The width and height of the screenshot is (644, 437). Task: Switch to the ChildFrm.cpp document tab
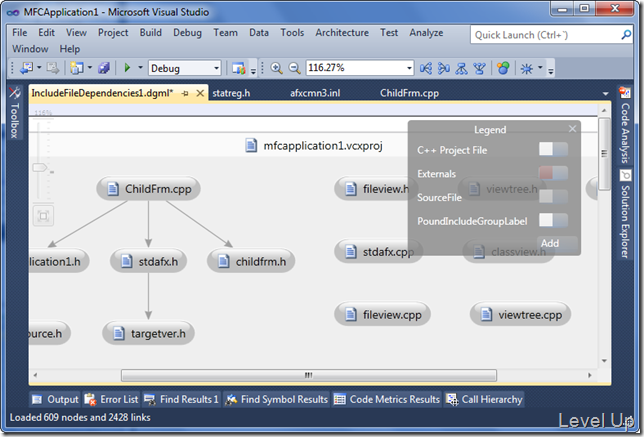(x=409, y=93)
